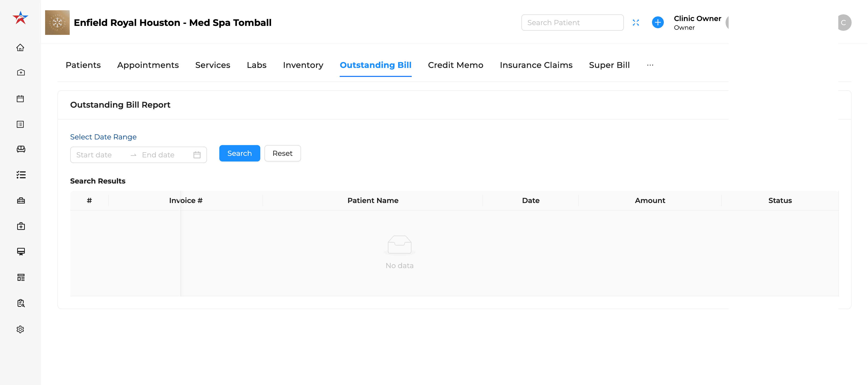Click the document search sidebar icon
The image size is (868, 385).
pos(20,303)
